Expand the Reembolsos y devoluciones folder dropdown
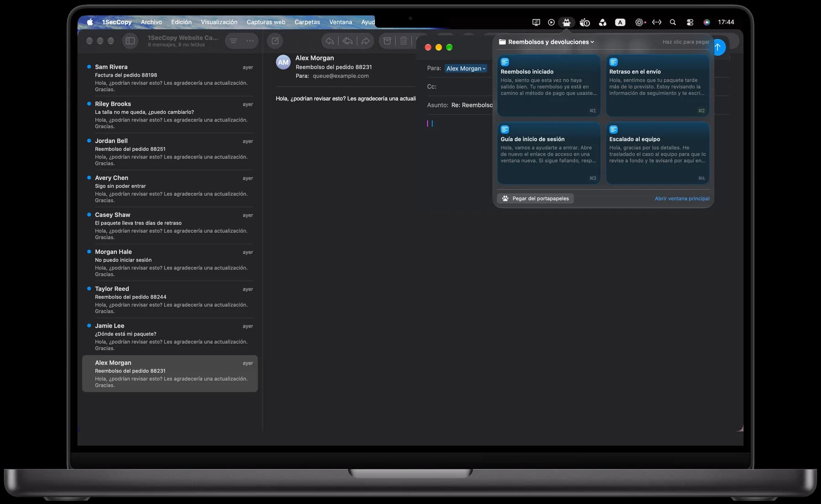 point(546,42)
